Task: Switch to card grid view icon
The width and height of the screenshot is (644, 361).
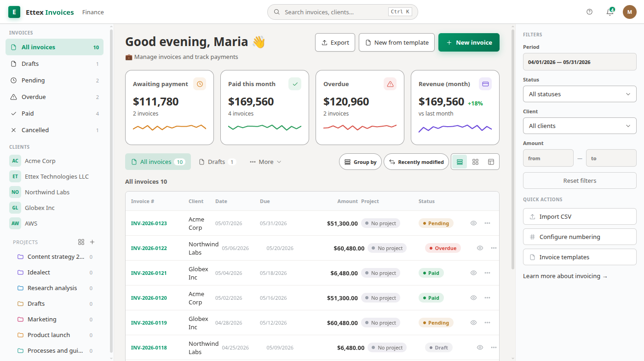Action: (x=476, y=162)
